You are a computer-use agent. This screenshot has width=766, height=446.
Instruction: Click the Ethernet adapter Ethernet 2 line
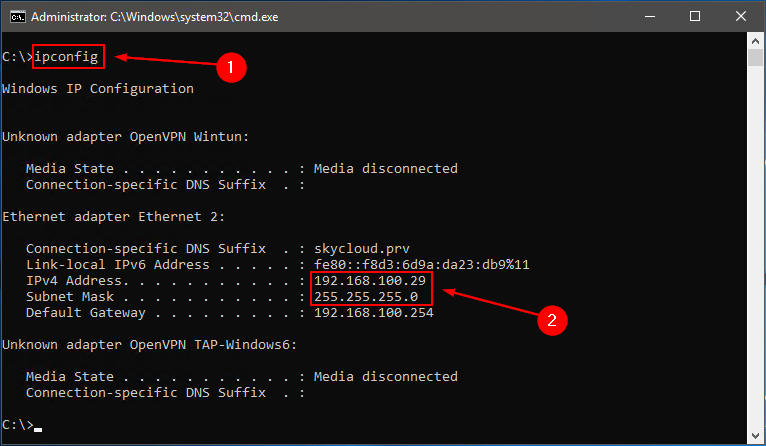click(x=114, y=216)
